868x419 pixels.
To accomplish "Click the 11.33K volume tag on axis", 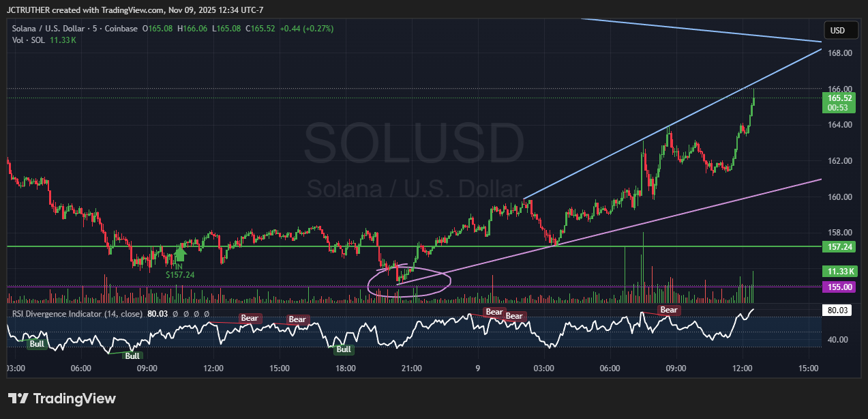I will [x=839, y=271].
